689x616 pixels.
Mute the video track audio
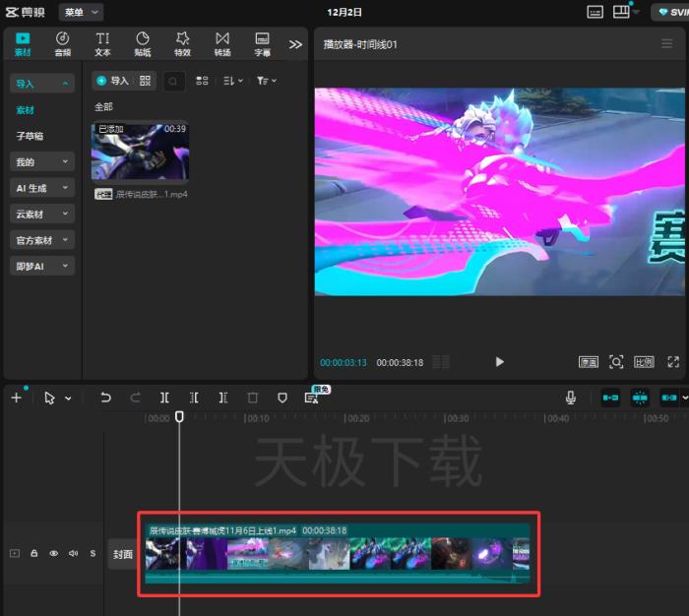[x=73, y=554]
